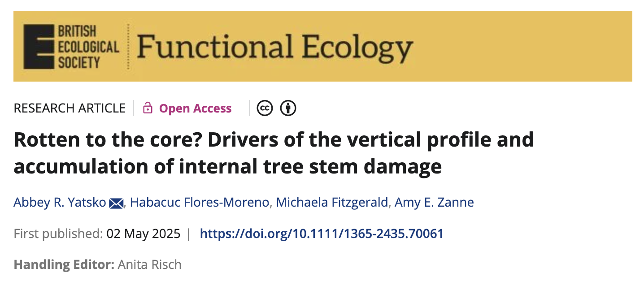The height and width of the screenshot is (286, 644).
Task: Click the Handling Editor Anita Risch text
Action: (x=98, y=264)
